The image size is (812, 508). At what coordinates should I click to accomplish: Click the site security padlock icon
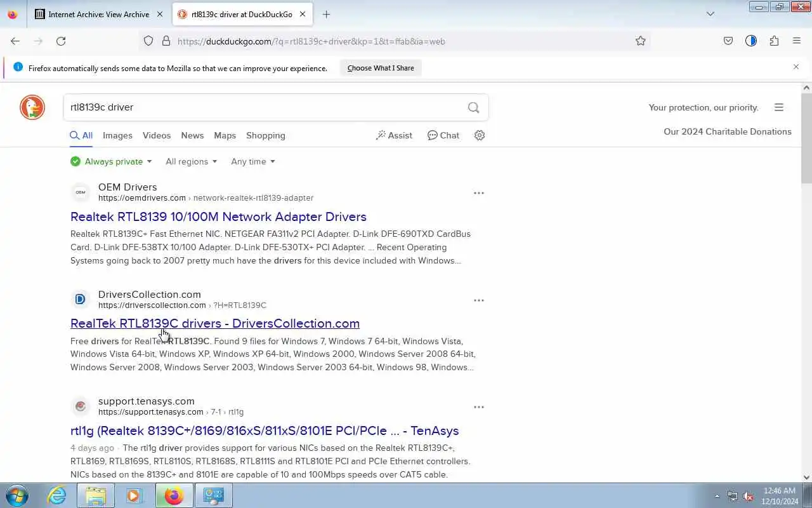pyautogui.click(x=166, y=41)
